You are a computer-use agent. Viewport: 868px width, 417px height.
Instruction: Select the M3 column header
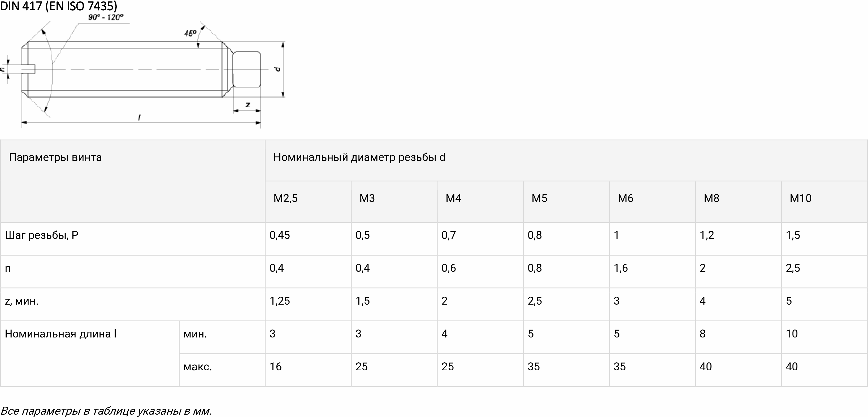point(394,201)
